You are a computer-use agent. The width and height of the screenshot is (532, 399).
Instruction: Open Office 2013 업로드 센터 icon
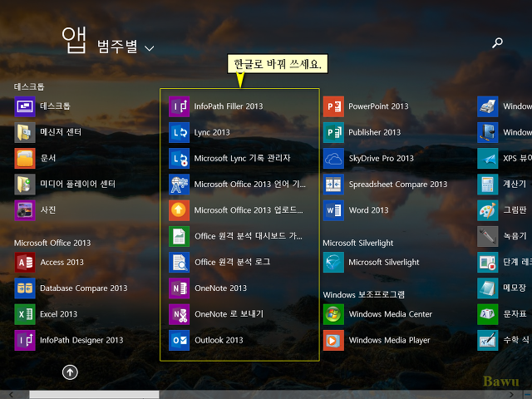click(180, 210)
